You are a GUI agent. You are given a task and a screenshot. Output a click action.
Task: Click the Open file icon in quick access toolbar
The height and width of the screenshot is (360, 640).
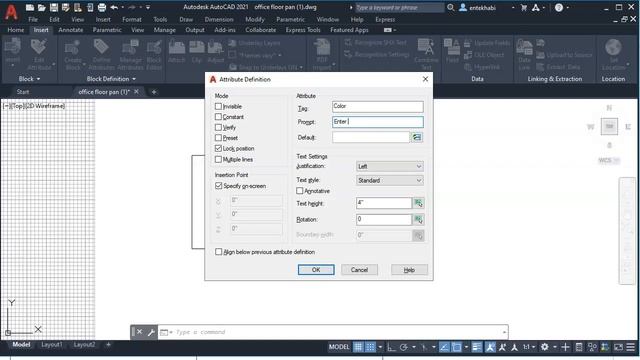click(42, 7)
